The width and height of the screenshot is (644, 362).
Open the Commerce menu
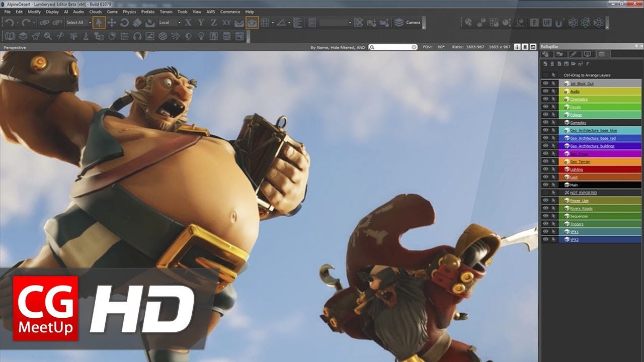point(230,12)
